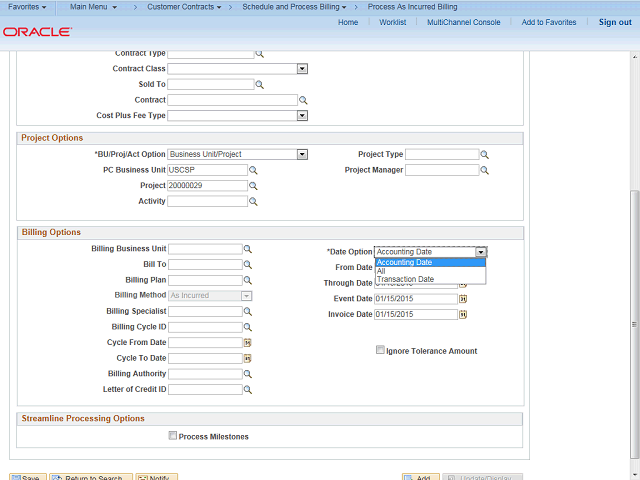Click the lookup icon next to Sold To
The height and width of the screenshot is (480, 640).
tap(259, 85)
